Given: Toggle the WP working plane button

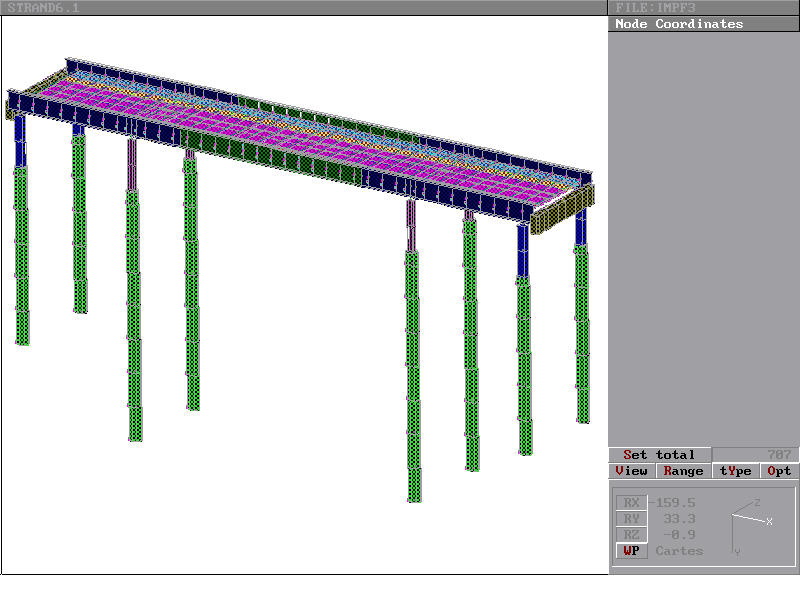Looking at the screenshot, I should 631,551.
